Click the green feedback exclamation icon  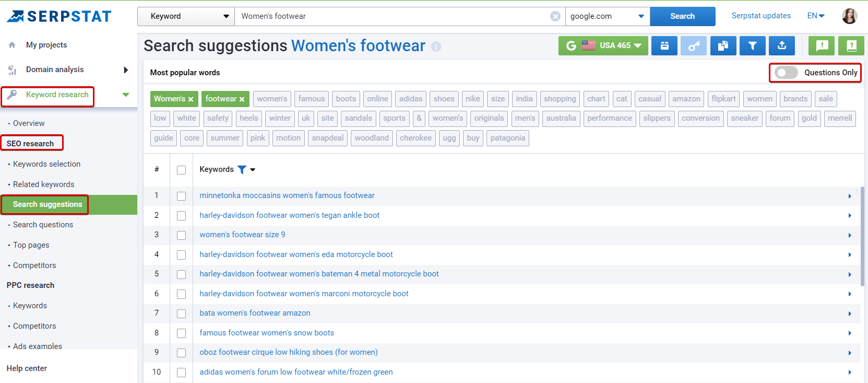click(x=822, y=46)
